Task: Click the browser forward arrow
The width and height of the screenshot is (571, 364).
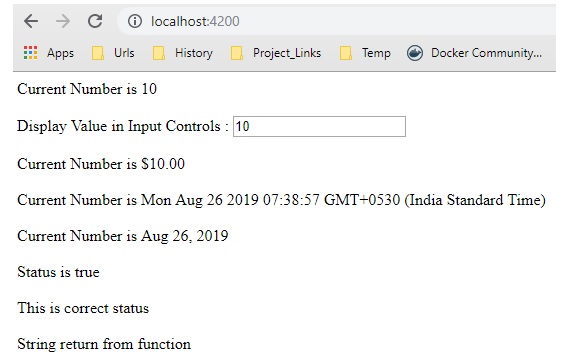Action: [63, 21]
